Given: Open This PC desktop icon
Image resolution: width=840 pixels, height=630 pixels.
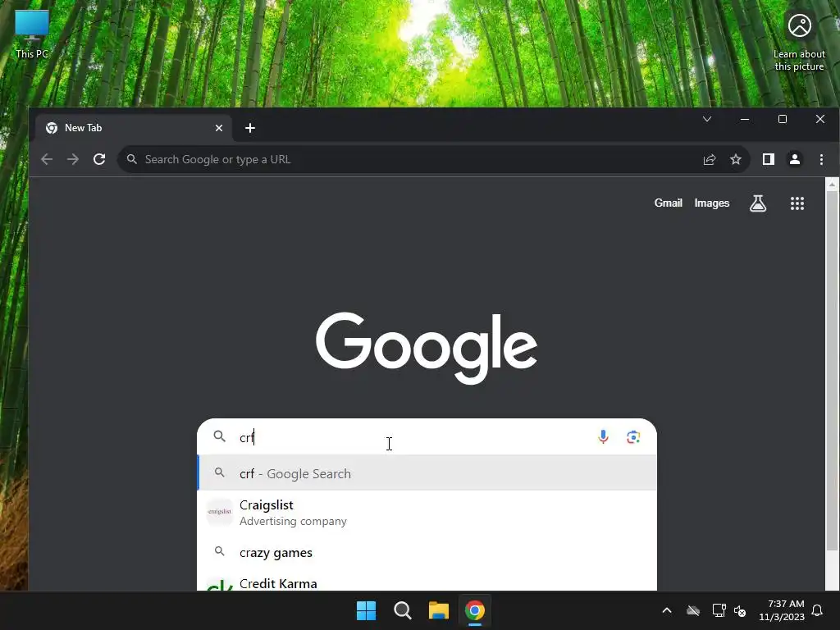Looking at the screenshot, I should (x=32, y=34).
